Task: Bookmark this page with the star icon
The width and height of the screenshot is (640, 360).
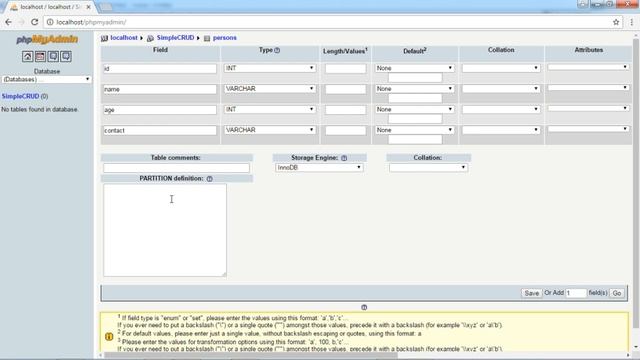Action: [x=616, y=22]
